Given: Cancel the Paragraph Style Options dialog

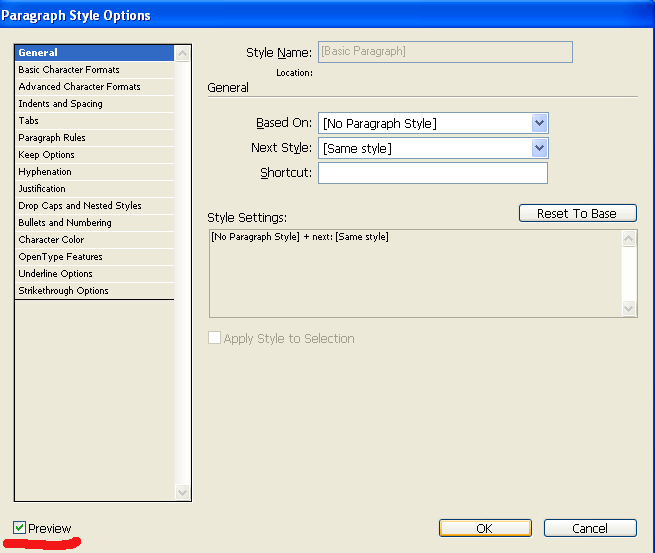Looking at the screenshot, I should pos(590,528).
